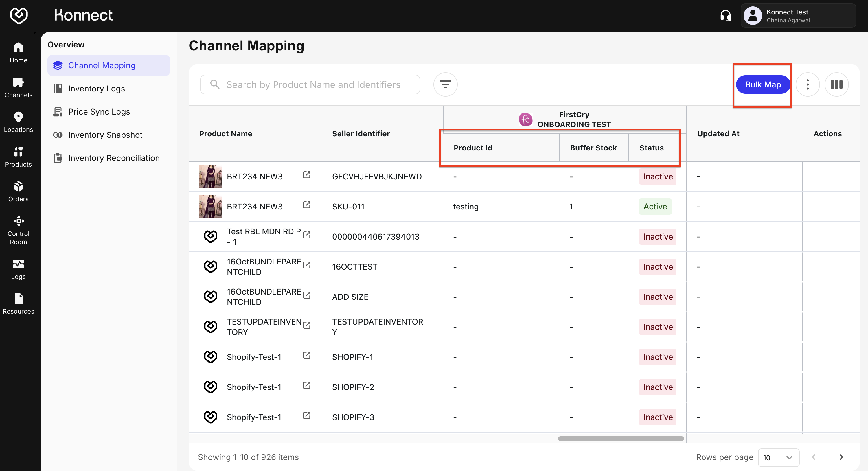This screenshot has height=471, width=868.
Task: Open external link for SHOPIFY-2 product
Action: click(x=306, y=385)
